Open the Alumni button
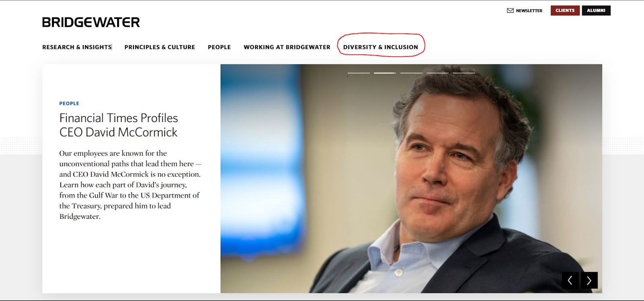This screenshot has height=301, width=644. point(596,10)
